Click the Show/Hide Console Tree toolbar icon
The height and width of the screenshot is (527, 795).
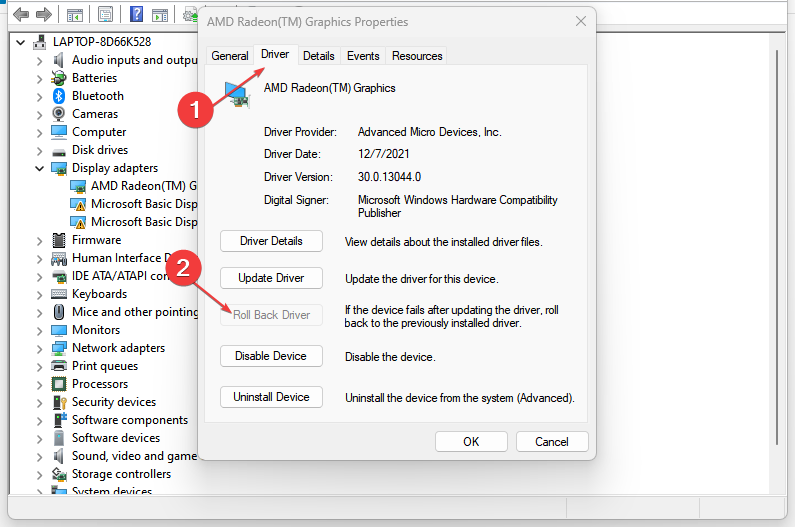tap(75, 15)
